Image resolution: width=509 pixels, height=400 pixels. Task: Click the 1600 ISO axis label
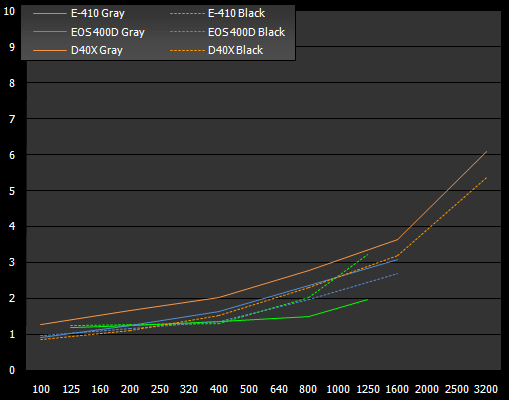pyautogui.click(x=397, y=389)
